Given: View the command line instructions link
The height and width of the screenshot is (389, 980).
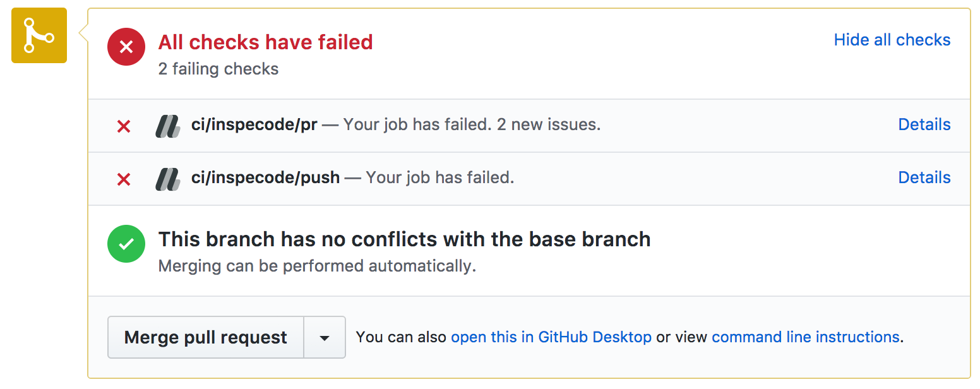Looking at the screenshot, I should pos(805,337).
